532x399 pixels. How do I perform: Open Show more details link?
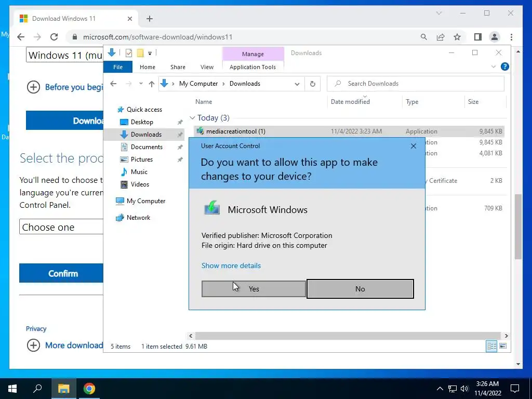tap(231, 265)
